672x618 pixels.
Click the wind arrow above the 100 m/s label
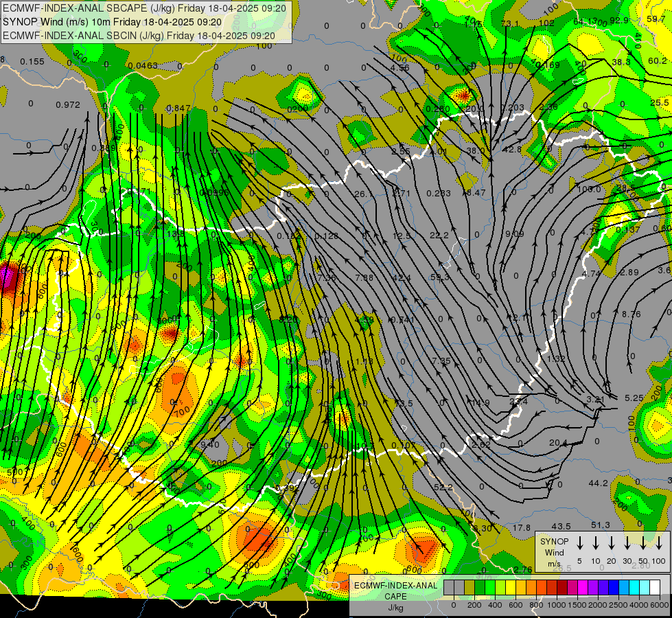(659, 542)
